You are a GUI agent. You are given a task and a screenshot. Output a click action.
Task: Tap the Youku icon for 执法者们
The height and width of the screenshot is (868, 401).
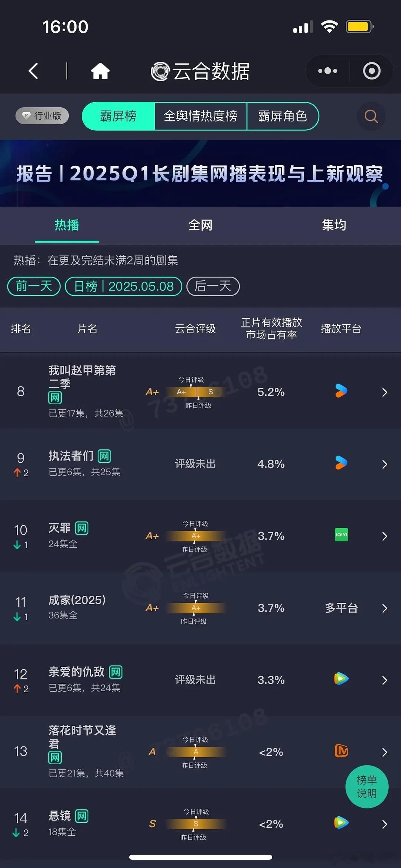click(x=341, y=463)
